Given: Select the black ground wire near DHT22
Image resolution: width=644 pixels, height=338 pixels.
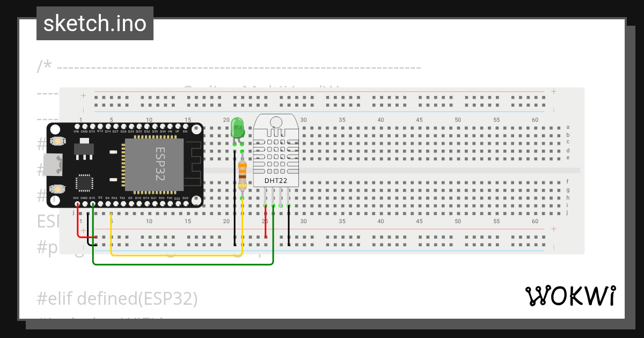Looking at the screenshot, I should pyautogui.click(x=288, y=225).
